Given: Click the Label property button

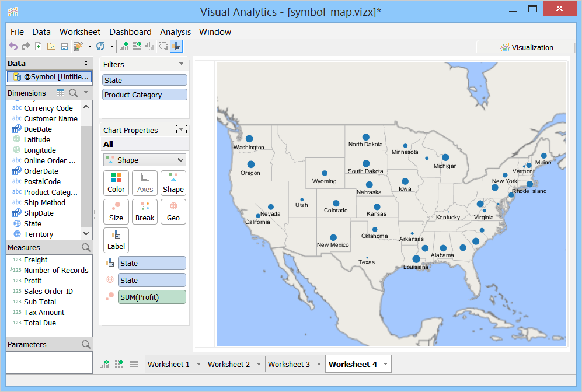Looking at the screenshot, I should coord(116,240).
